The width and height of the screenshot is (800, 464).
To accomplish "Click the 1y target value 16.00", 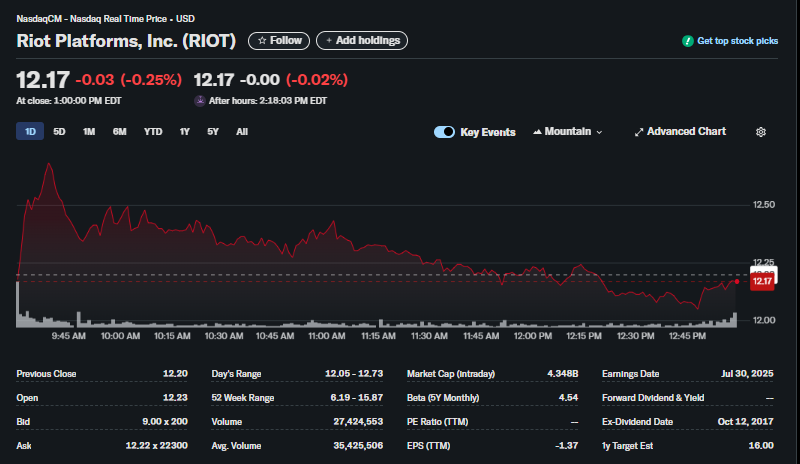I will pyautogui.click(x=761, y=446).
